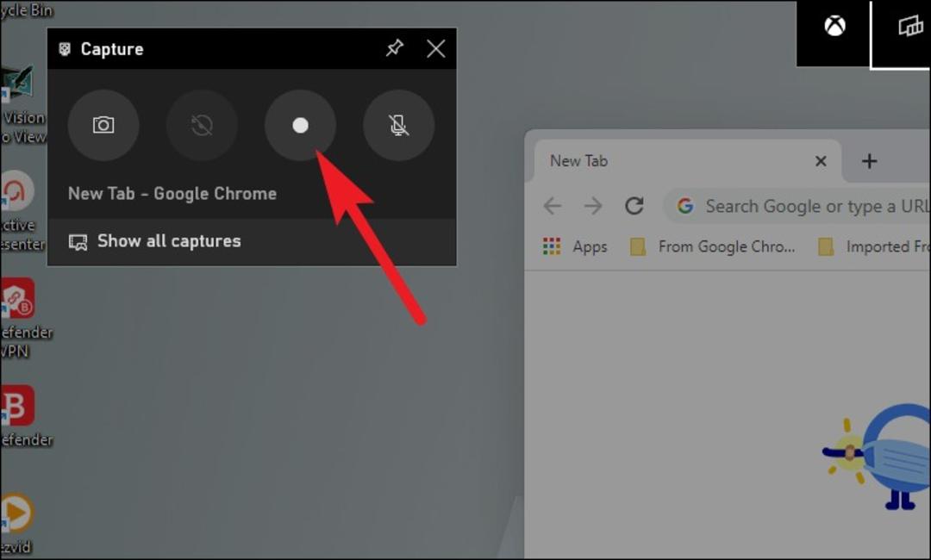The image size is (931, 560).
Task: Go forward with Chrome's forward arrow
Action: point(593,207)
